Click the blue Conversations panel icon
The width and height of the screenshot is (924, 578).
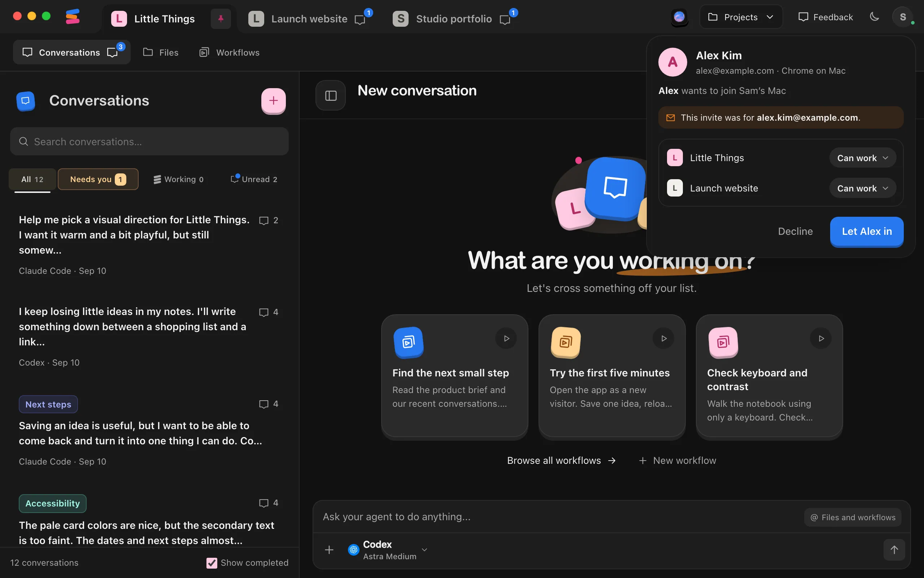pyautogui.click(x=26, y=101)
